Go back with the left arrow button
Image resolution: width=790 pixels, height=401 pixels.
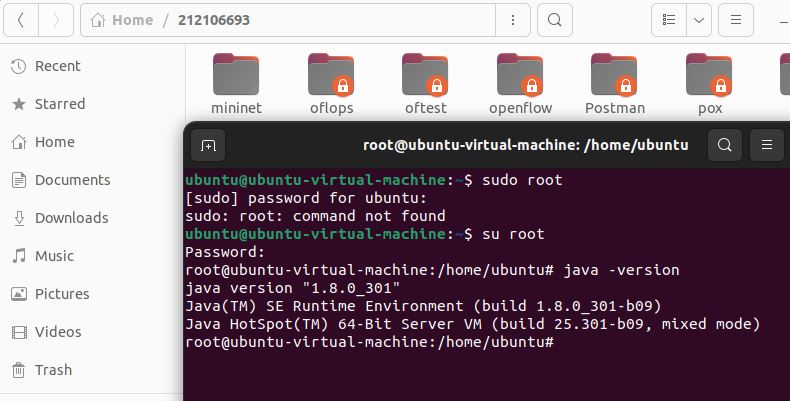21,20
